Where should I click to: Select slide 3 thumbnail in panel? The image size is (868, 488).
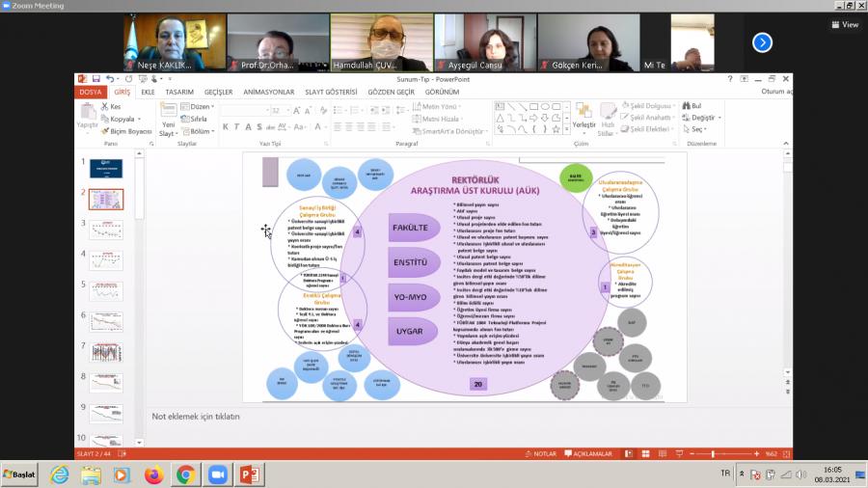pyautogui.click(x=105, y=230)
